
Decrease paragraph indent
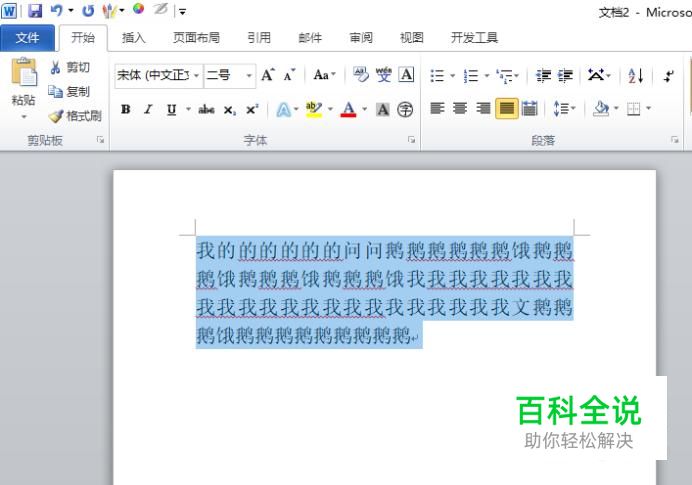click(543, 76)
